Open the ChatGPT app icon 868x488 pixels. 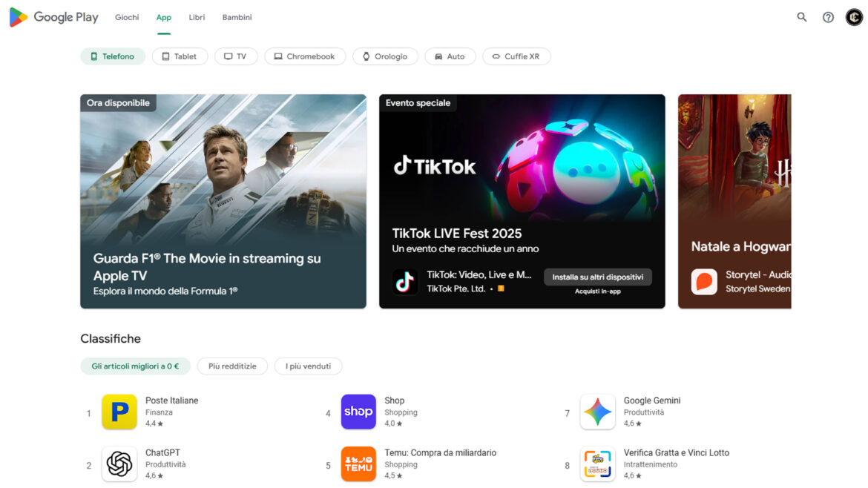tap(119, 464)
